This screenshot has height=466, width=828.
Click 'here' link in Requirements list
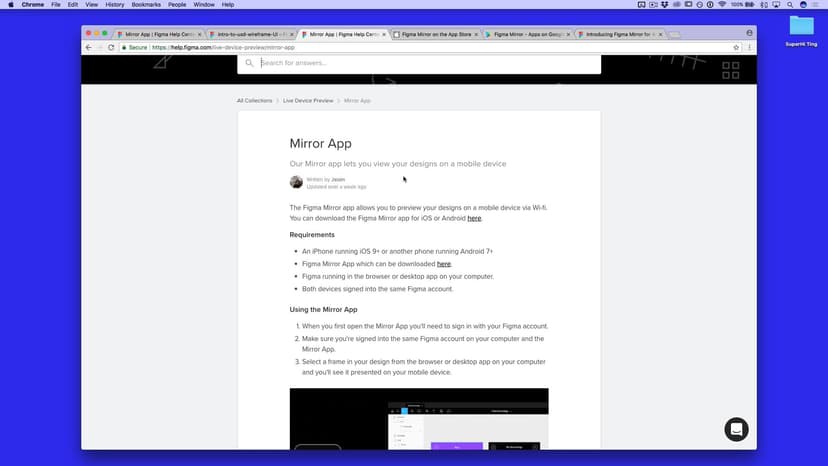(x=444, y=264)
